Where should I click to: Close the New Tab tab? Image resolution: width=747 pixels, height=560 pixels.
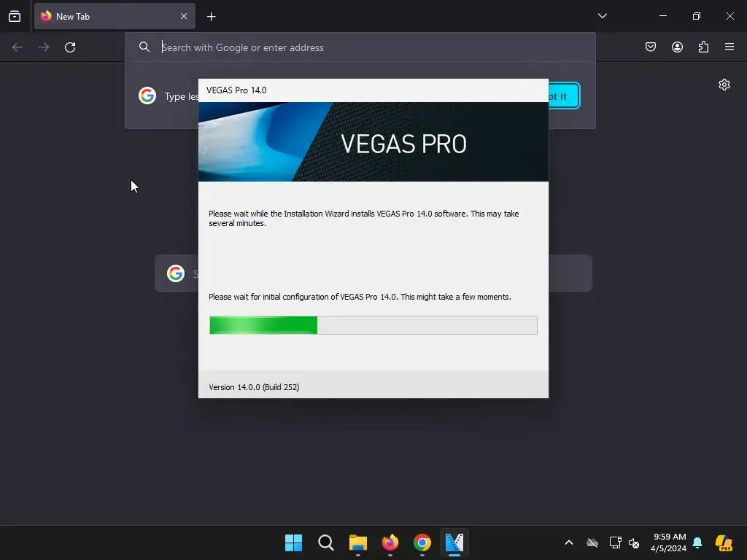pyautogui.click(x=184, y=16)
